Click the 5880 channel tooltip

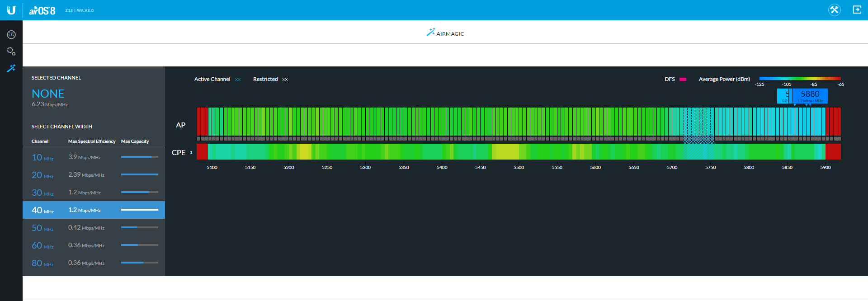(810, 96)
